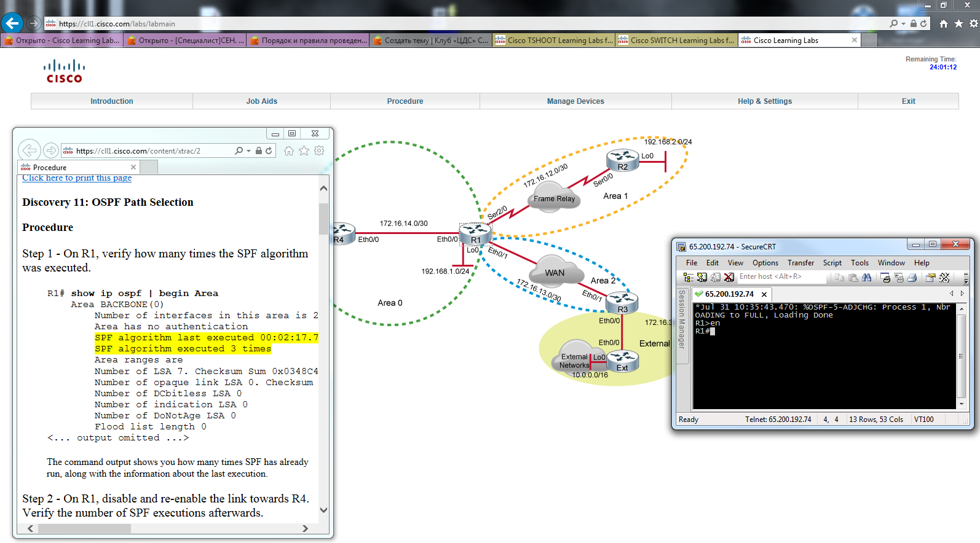This screenshot has height=543, width=980.
Task: Click SecureCRT Print Selection icon
Action: [899, 278]
